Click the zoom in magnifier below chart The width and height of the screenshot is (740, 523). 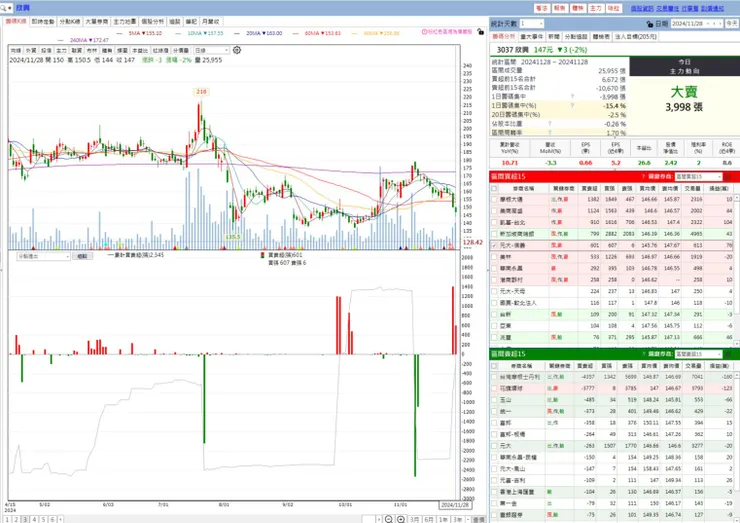coord(401,519)
